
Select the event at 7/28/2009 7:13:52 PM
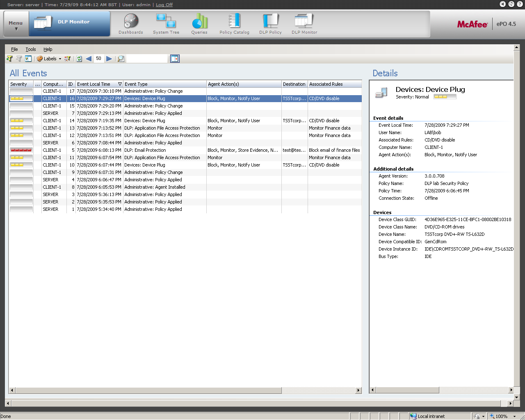(185, 128)
